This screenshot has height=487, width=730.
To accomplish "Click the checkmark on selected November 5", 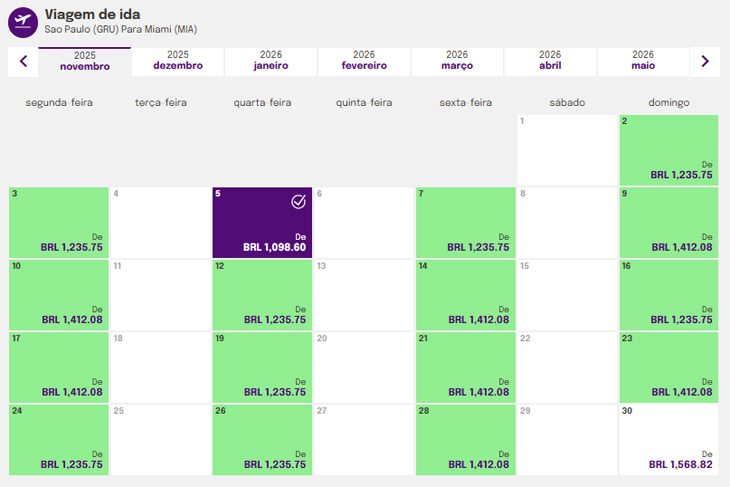I will pos(298,202).
